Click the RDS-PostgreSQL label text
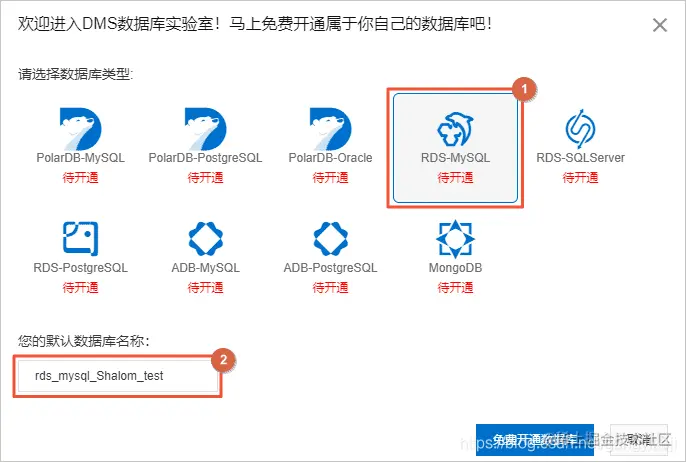 (x=80, y=267)
